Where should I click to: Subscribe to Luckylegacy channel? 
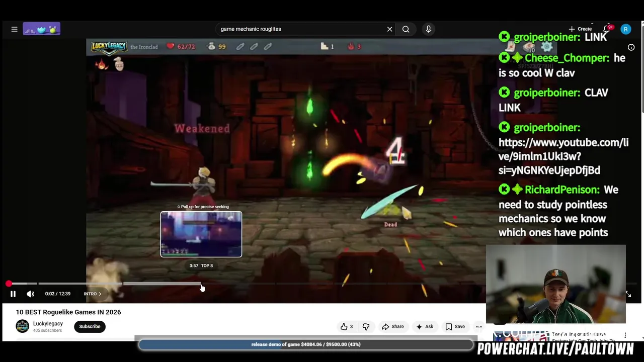coord(90,326)
